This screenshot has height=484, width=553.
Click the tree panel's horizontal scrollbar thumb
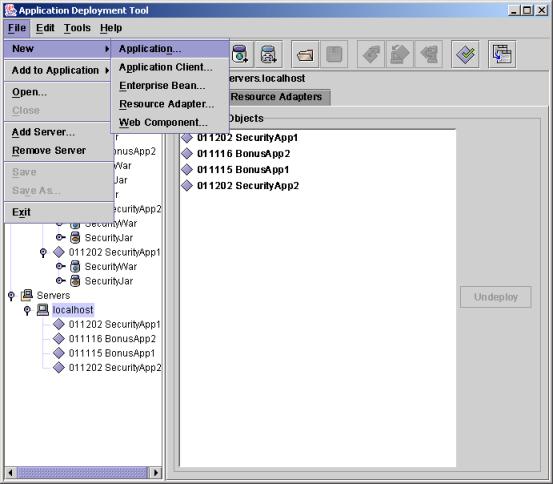pyautogui.click(x=82, y=472)
